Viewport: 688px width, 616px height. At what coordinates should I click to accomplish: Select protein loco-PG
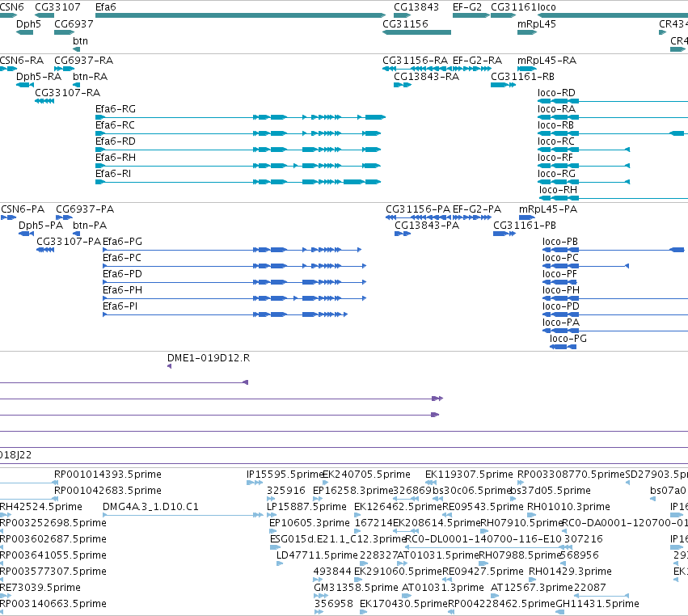pyautogui.click(x=568, y=339)
